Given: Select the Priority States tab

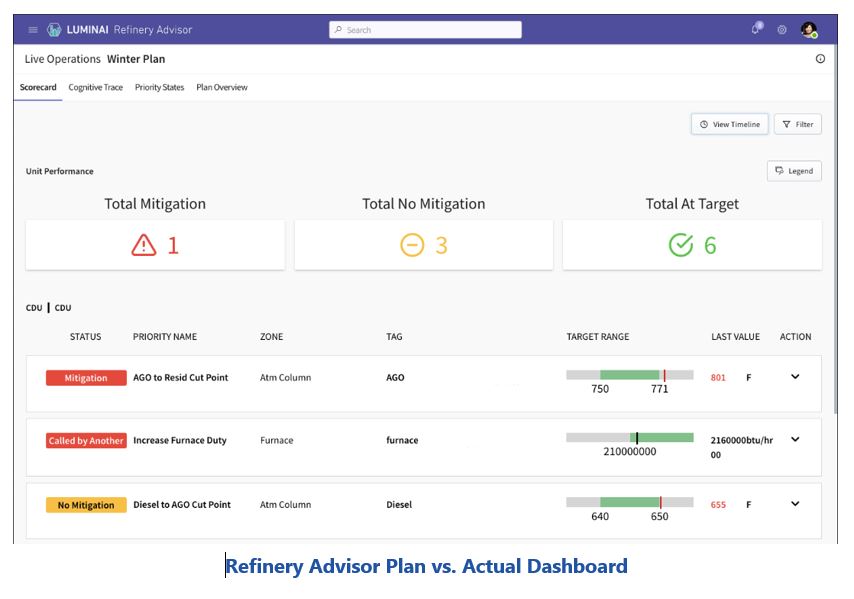Looking at the screenshot, I should pyautogui.click(x=160, y=87).
